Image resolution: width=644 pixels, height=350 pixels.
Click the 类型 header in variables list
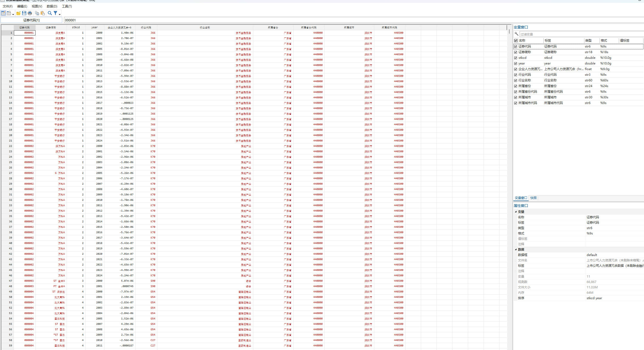(x=588, y=41)
